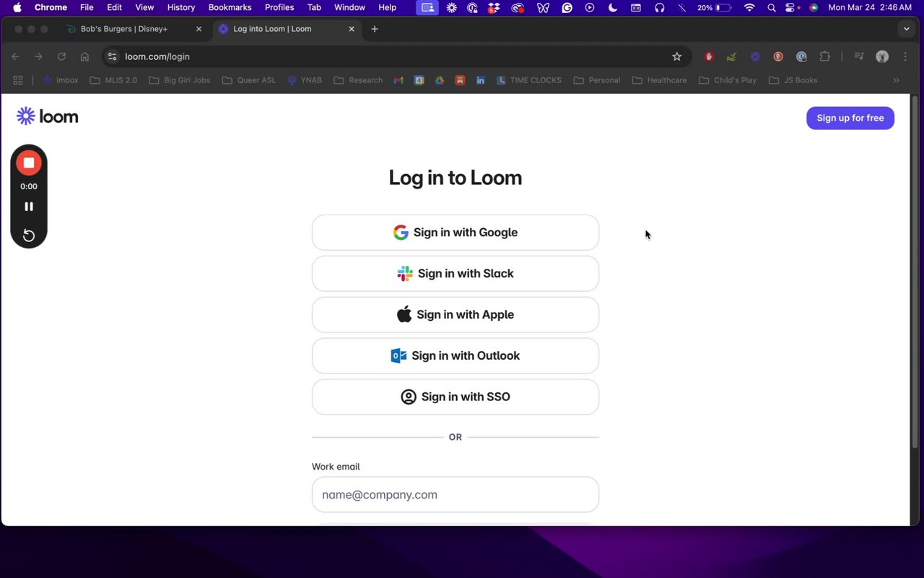Open Imbox bookmark
The height and width of the screenshot is (578, 924).
(61, 80)
